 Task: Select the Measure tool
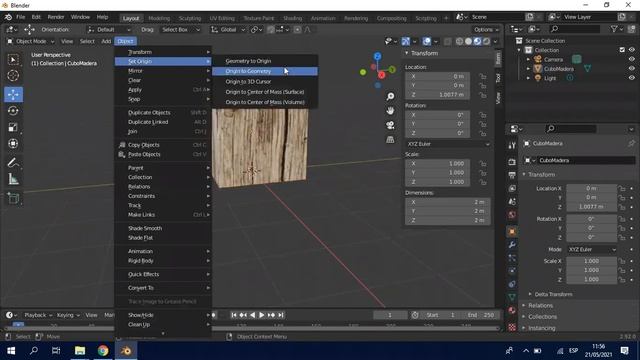13,179
